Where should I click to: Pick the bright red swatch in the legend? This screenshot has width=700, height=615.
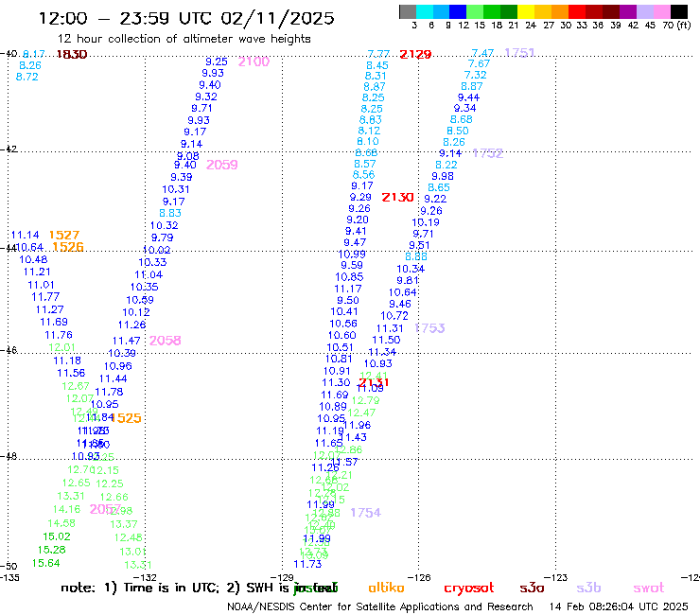[577, 11]
